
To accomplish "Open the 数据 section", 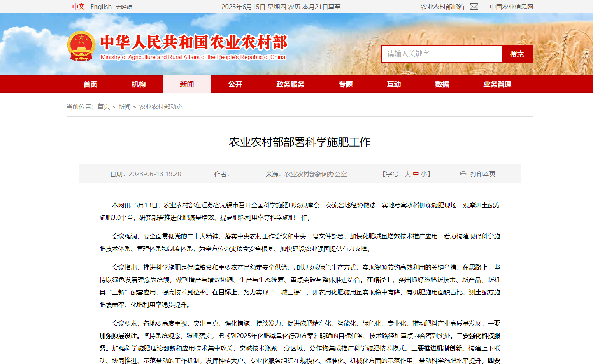I will coord(442,84).
